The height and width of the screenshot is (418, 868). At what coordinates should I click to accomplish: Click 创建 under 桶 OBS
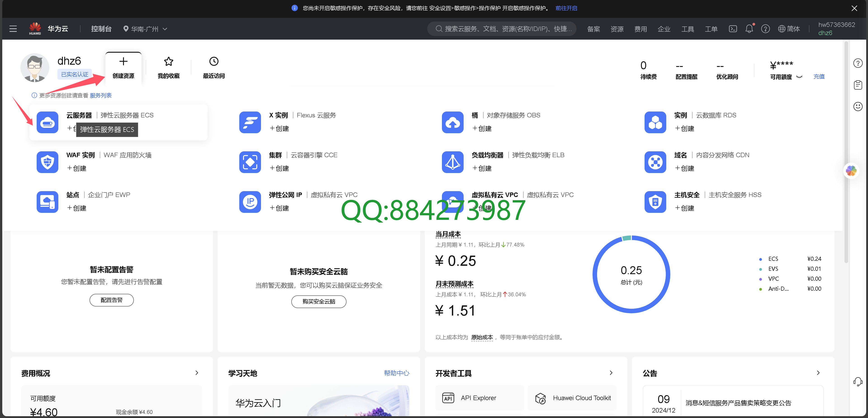point(481,128)
